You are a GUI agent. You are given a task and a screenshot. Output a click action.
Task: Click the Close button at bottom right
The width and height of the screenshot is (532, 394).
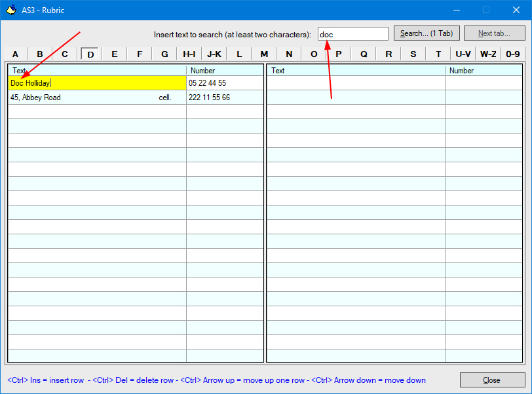[x=491, y=380]
